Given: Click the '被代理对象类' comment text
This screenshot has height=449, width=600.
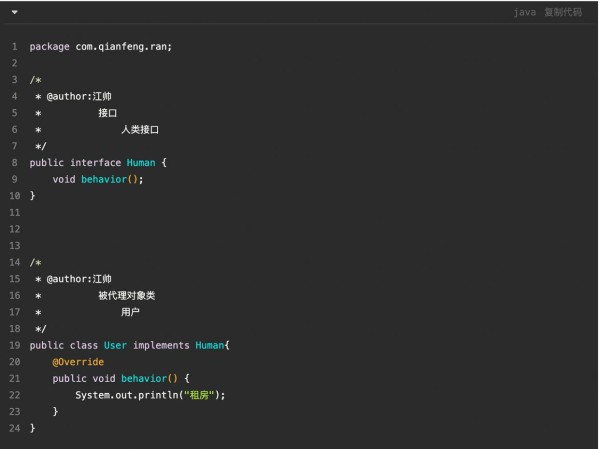Looking at the screenshot, I should pos(127,296).
